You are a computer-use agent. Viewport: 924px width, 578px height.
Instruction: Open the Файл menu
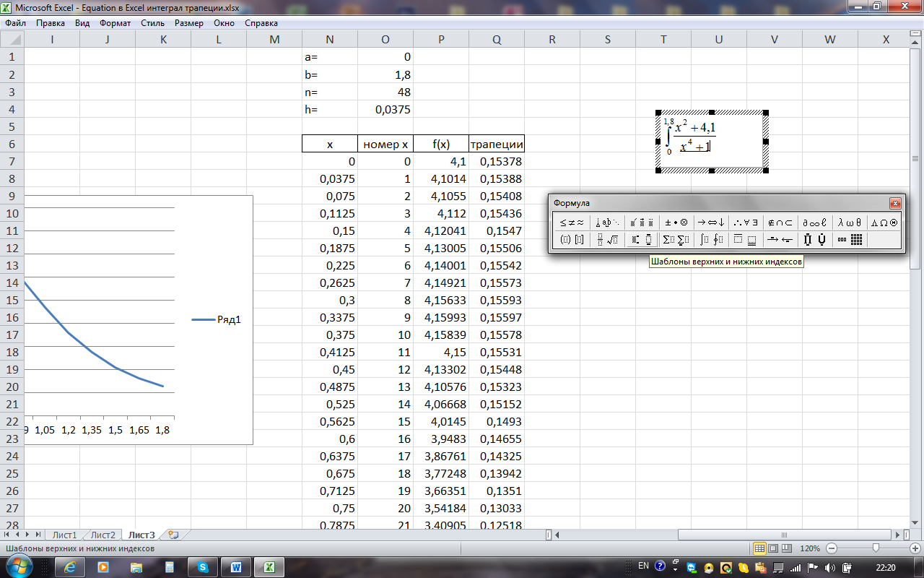click(x=15, y=23)
